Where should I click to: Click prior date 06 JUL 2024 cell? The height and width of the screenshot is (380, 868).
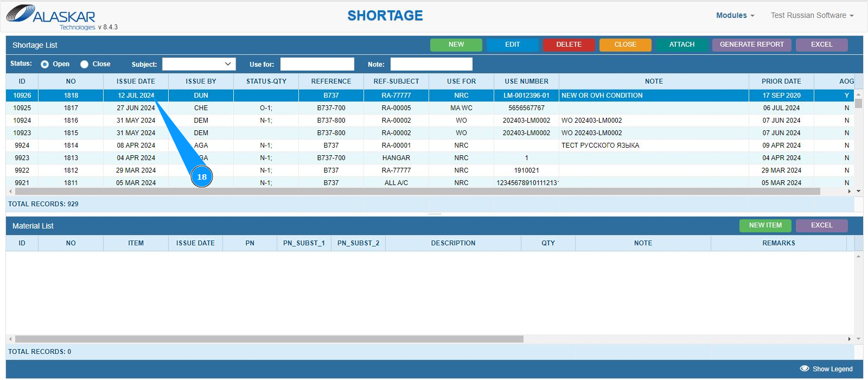(781, 108)
